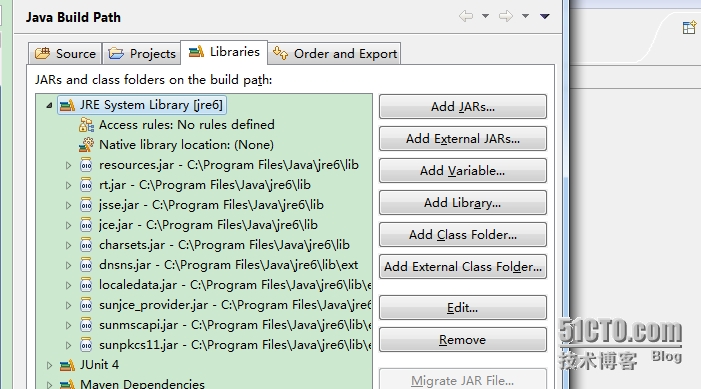
Task: Click the Add Library... button
Action: pyautogui.click(x=463, y=203)
